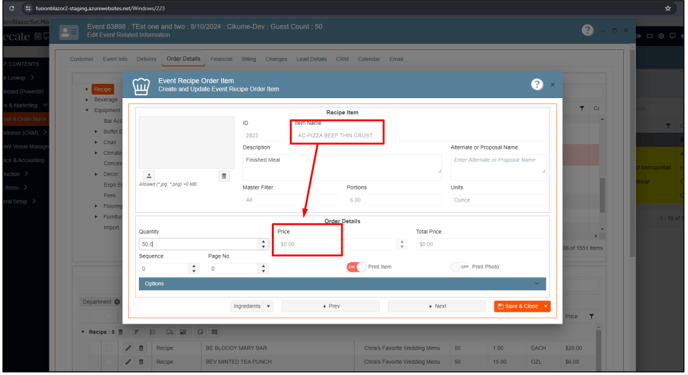The image size is (688, 375).
Task: Click the sort icon in Recipe group toolbar
Action: tap(137, 332)
